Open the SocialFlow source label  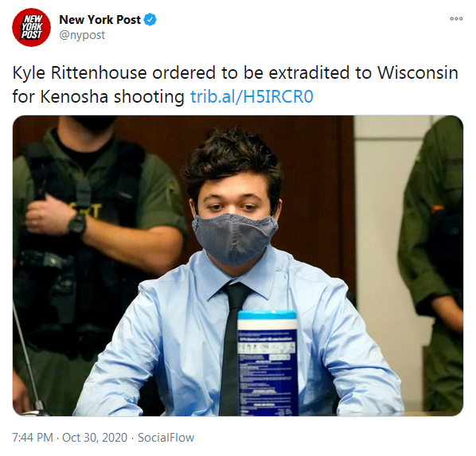(166, 438)
